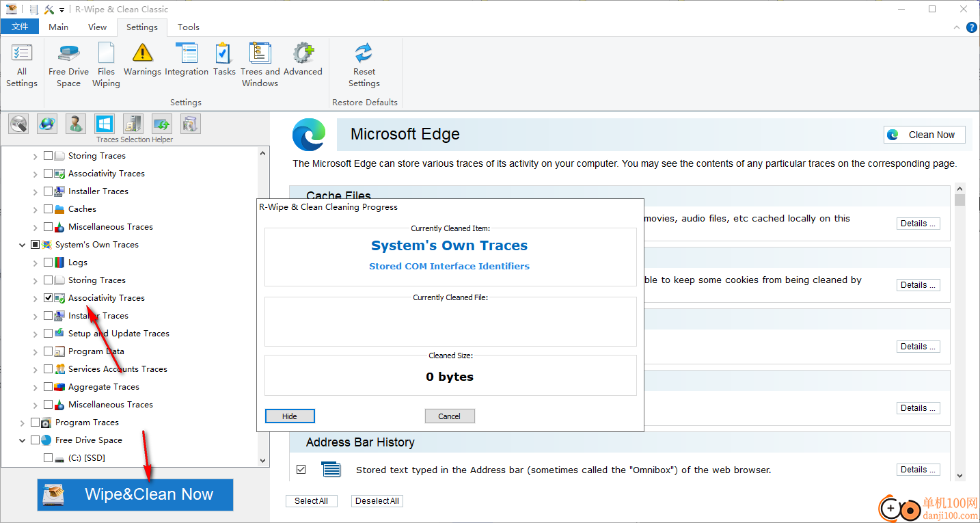The height and width of the screenshot is (523, 980).
Task: Open Warnings settings
Action: click(142, 60)
